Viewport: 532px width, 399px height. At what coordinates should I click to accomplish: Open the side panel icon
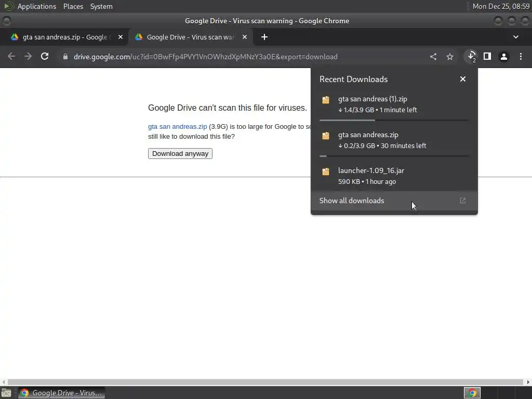point(487,56)
